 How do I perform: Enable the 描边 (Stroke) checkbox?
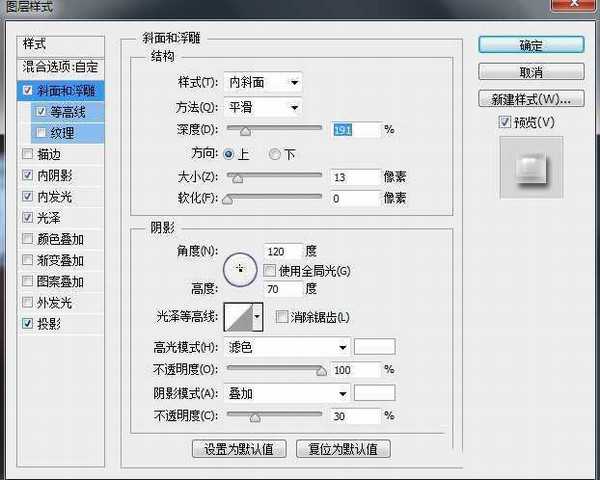click(26, 153)
